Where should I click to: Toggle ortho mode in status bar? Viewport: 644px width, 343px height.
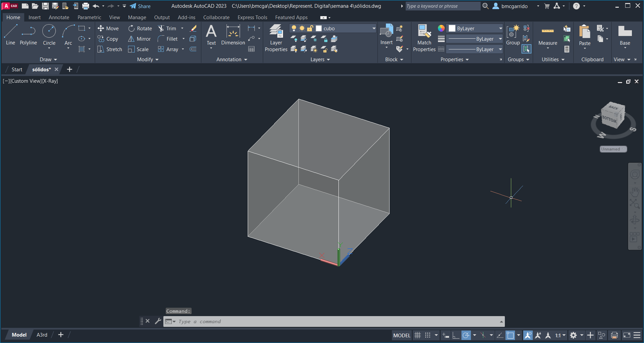pos(456,335)
